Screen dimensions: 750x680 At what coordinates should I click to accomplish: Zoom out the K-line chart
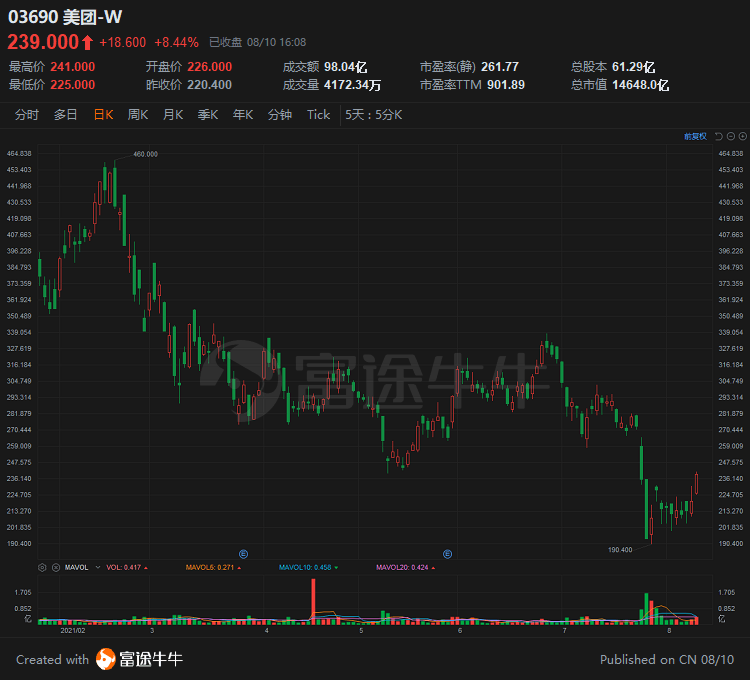tap(731, 136)
